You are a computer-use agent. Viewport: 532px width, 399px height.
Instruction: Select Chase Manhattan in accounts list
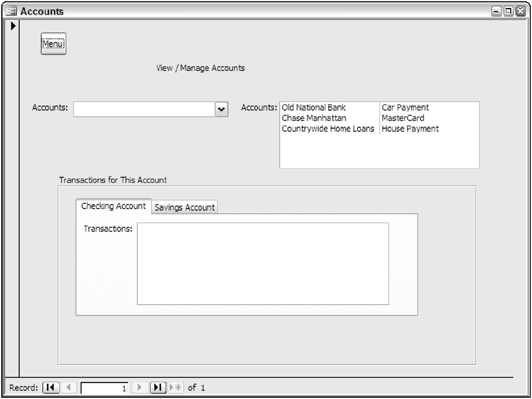[x=314, y=118]
